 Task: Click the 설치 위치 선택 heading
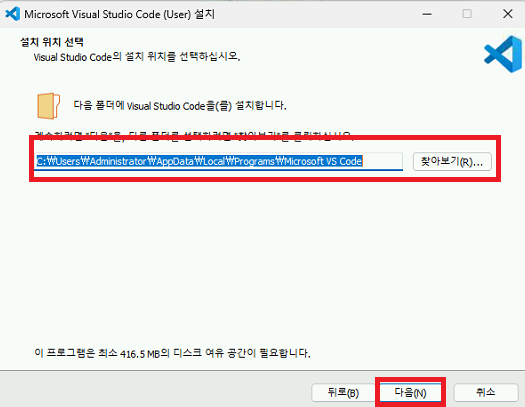coord(52,42)
